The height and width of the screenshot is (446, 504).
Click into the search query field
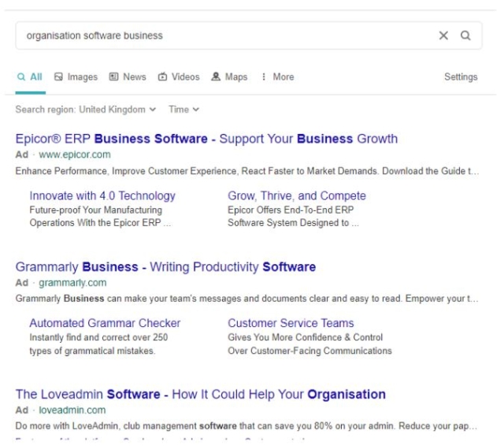click(220, 35)
